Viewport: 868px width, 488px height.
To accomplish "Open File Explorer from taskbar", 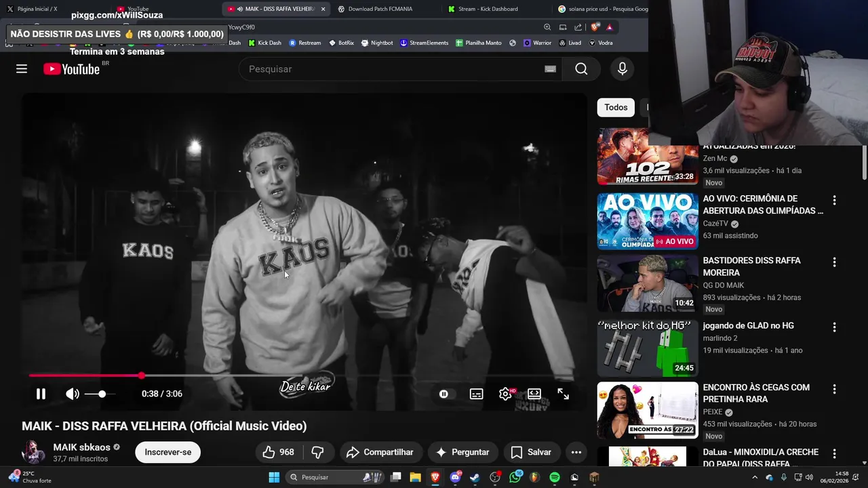I will pos(416,477).
